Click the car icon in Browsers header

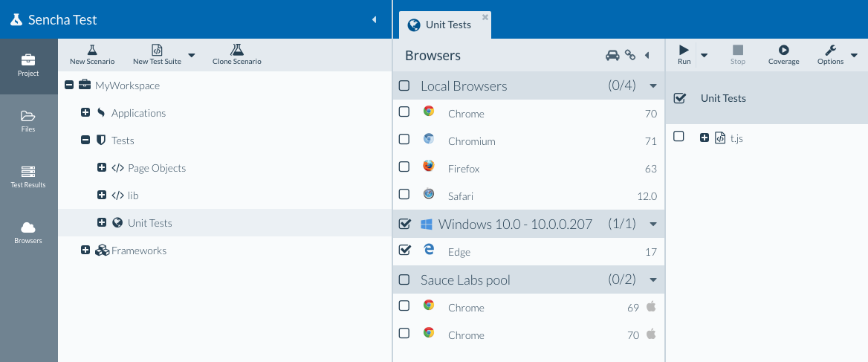pyautogui.click(x=612, y=56)
